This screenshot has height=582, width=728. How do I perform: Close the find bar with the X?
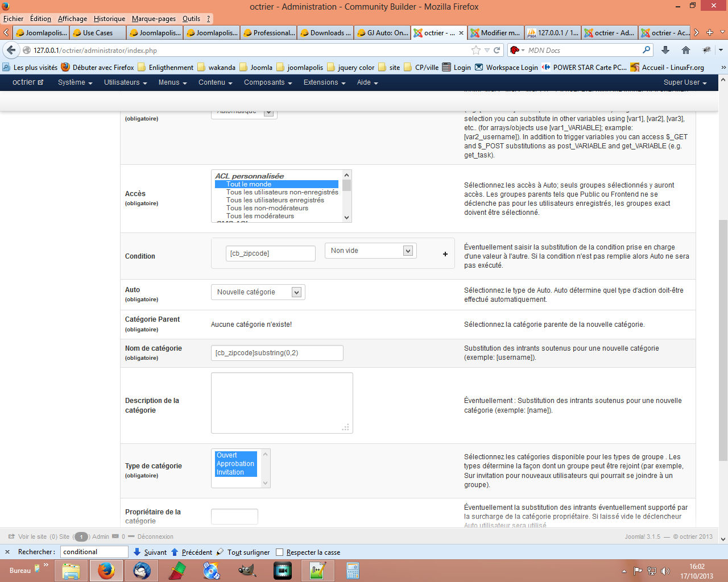7,552
